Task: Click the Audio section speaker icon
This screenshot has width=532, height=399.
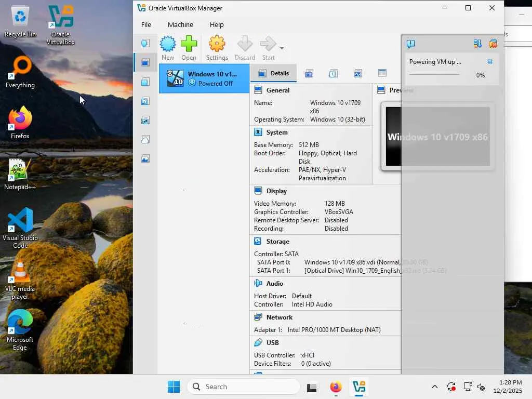Action: [x=258, y=283]
